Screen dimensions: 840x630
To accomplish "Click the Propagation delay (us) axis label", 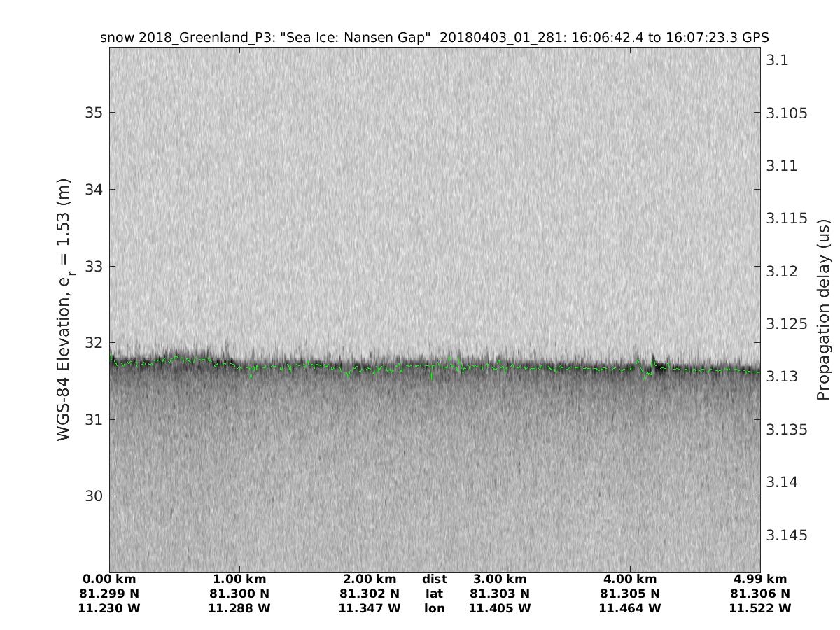I will click(x=823, y=309).
